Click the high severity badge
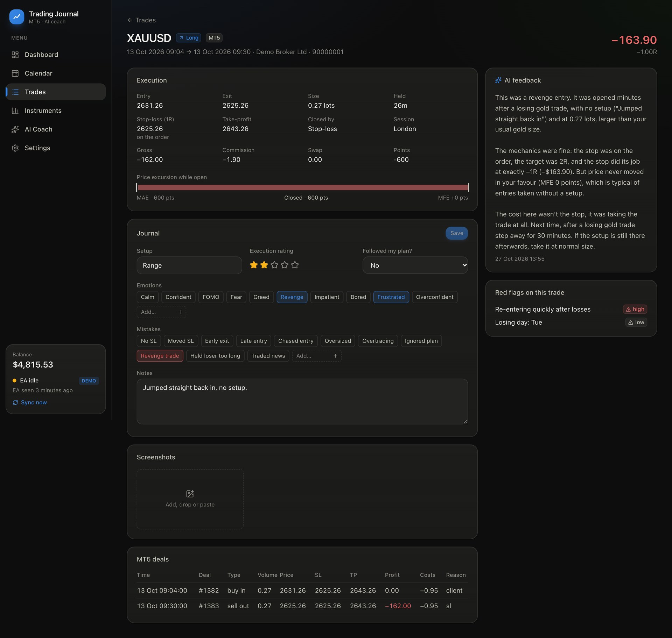The image size is (672, 638). [635, 309]
